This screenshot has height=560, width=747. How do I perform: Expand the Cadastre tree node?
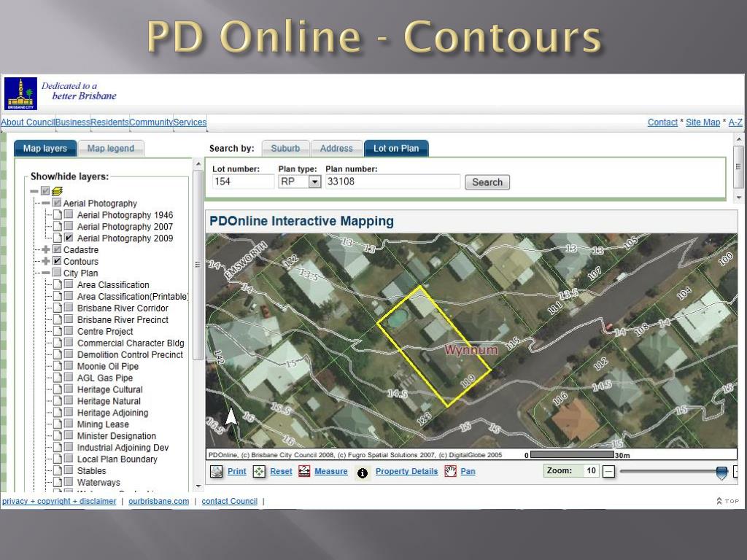point(46,249)
